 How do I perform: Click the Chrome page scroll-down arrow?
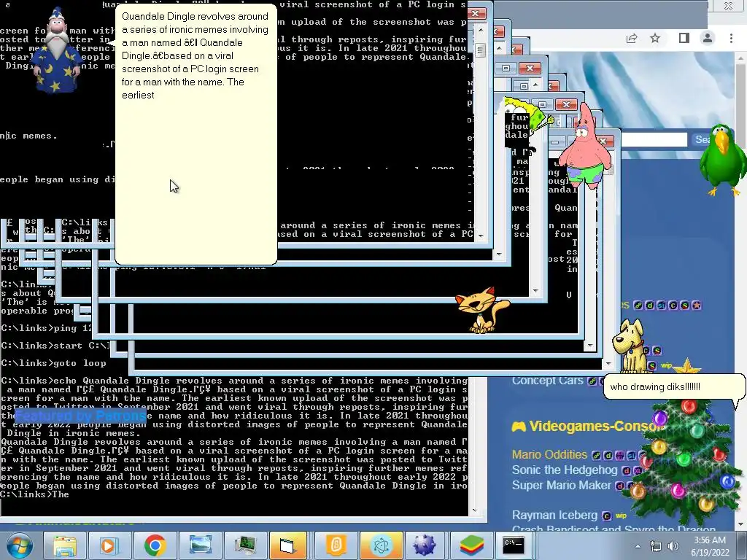(740, 524)
